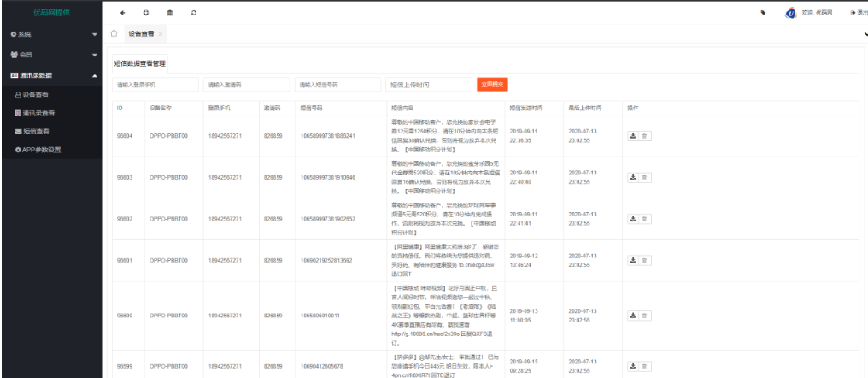The width and height of the screenshot is (868, 378).
Task: Click the fullscreen crosshair icon in top toolbar
Action: (146, 13)
